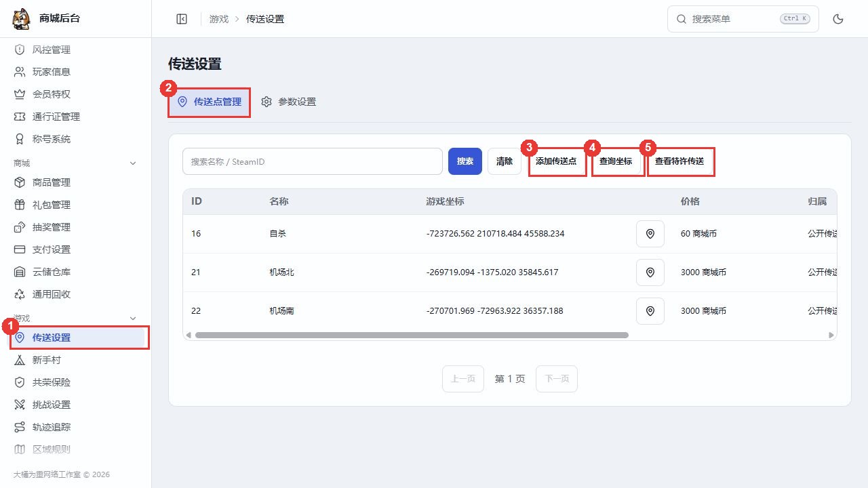The image size is (868, 488).
Task: Click the blue 搜索 button
Action: [465, 161]
